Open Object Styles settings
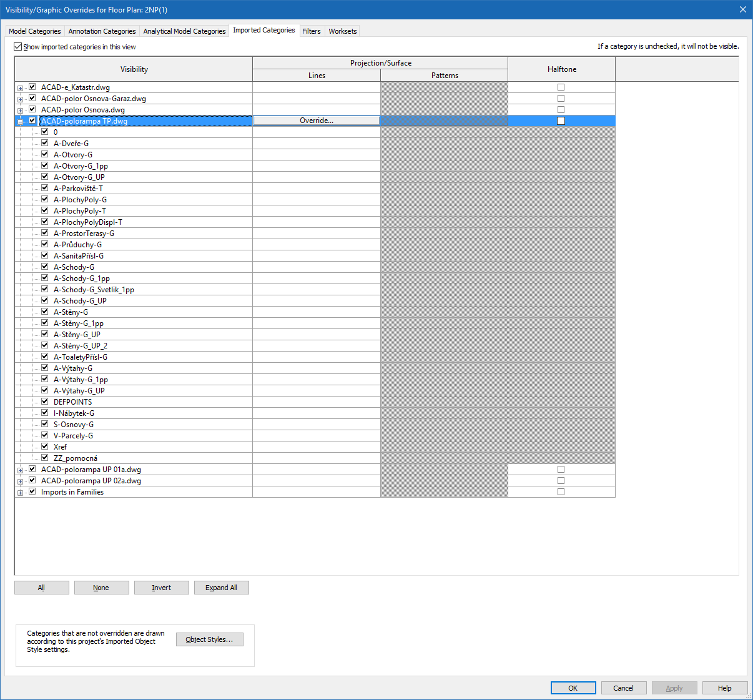Screen dimensions: 753x700 coord(209,639)
